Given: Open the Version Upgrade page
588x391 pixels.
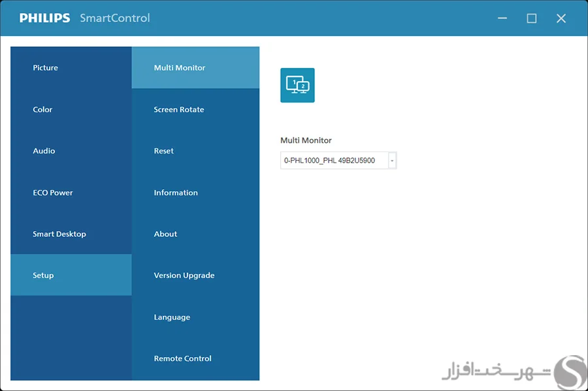Looking at the screenshot, I should (183, 275).
